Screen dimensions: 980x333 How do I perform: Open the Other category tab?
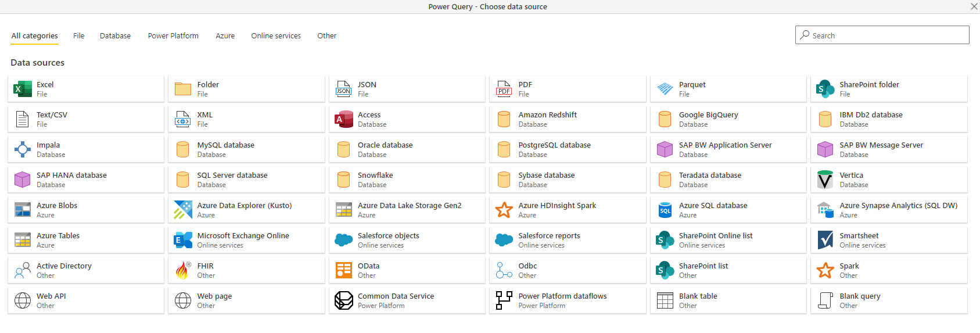[327, 36]
